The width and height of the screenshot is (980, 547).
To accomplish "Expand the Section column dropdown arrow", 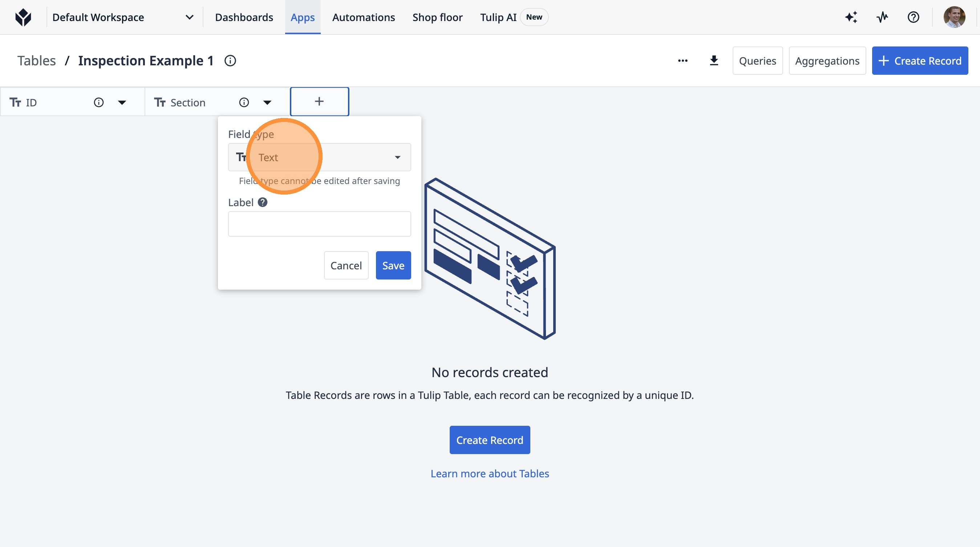I will [x=267, y=103].
